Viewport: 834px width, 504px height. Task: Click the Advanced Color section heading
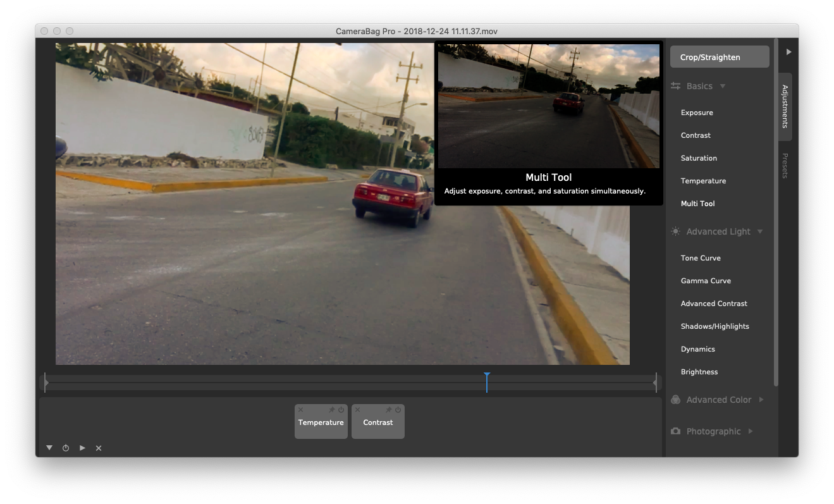pos(719,400)
